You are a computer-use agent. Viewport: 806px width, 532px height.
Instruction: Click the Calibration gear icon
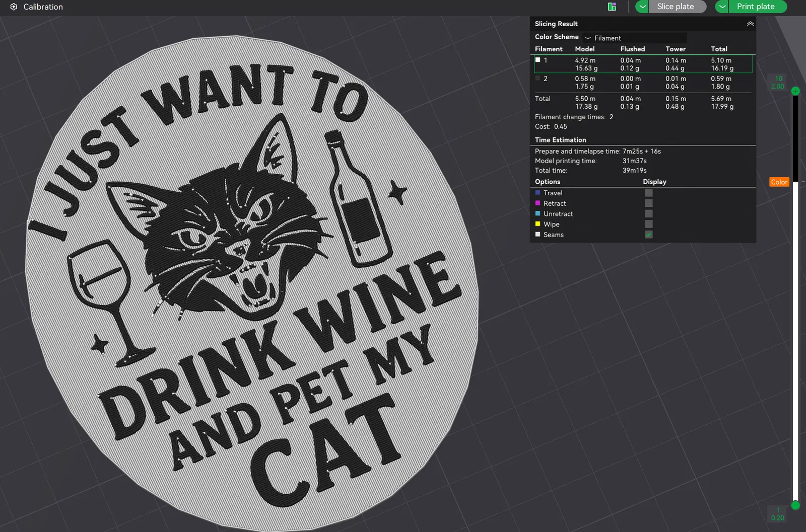(14, 7)
